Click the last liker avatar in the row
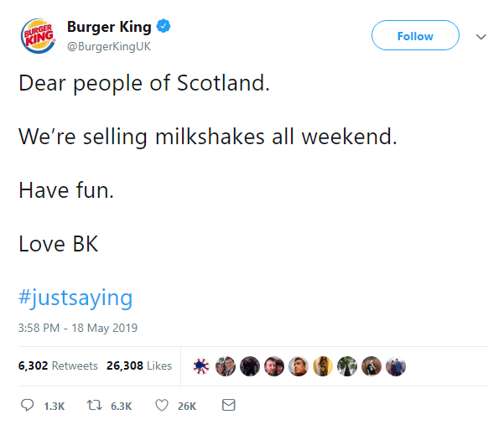This screenshot has height=425, width=504. pos(396,366)
